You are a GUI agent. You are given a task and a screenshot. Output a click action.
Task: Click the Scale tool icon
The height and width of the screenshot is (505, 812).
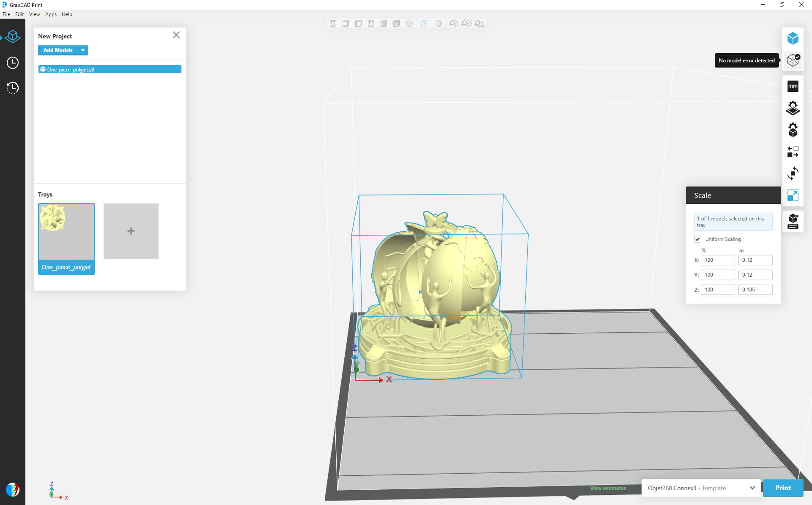coord(793,195)
